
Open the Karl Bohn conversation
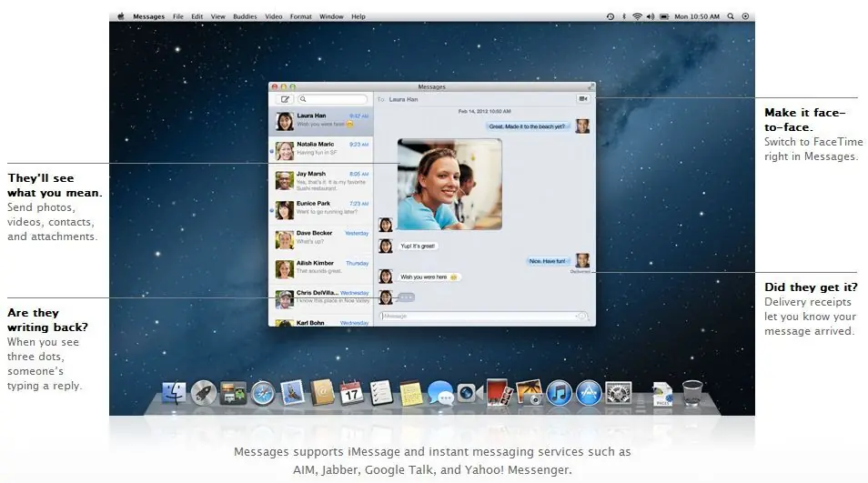coord(321,321)
